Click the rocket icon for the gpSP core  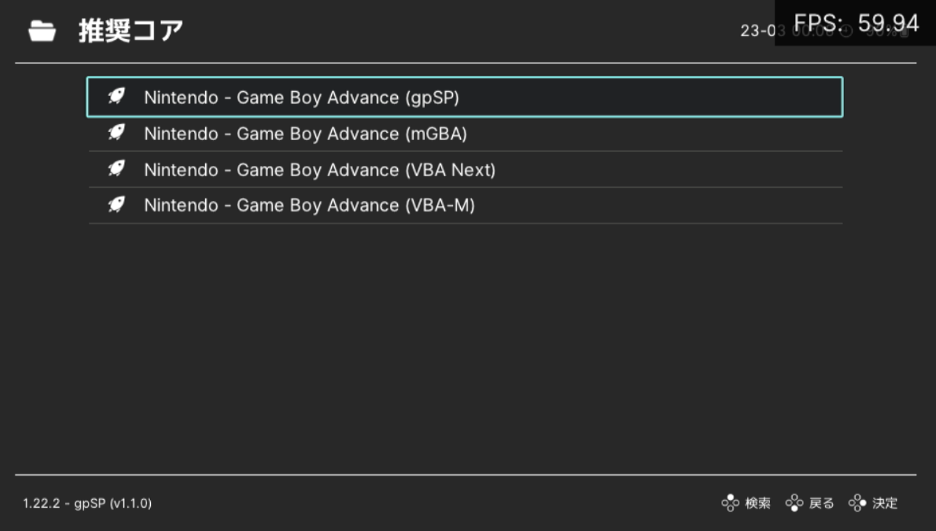[x=116, y=97]
